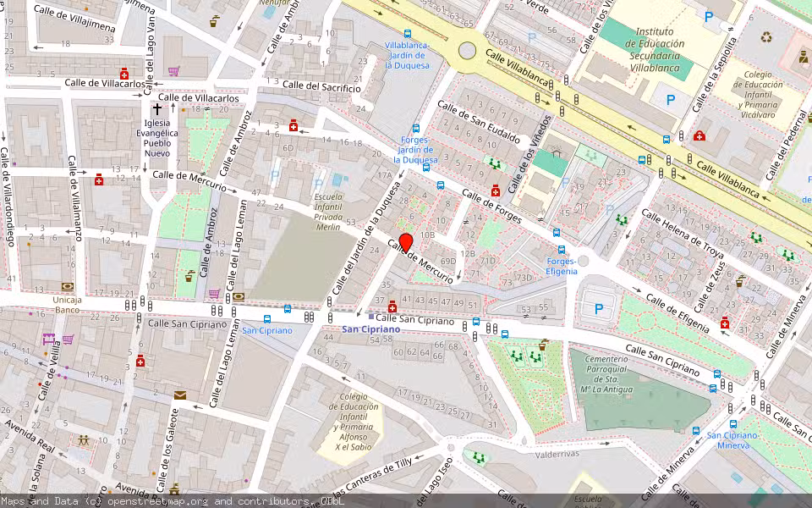The height and width of the screenshot is (508, 812).
Task: Click the roundabout circle on Calle Villablanca
Action: tap(467, 51)
